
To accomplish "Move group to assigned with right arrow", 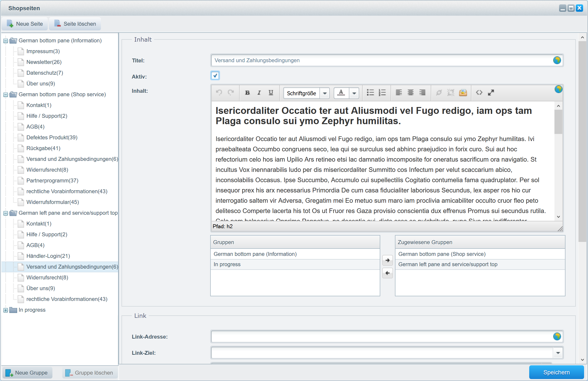I will (x=387, y=260).
